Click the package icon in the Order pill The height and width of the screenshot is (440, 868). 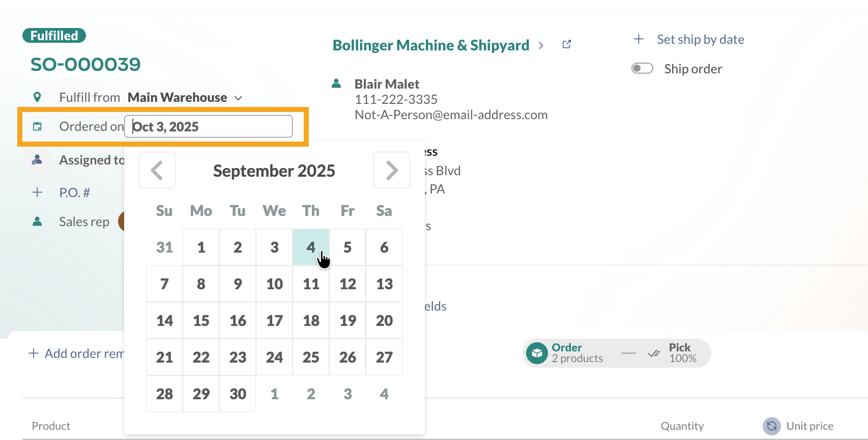click(537, 352)
